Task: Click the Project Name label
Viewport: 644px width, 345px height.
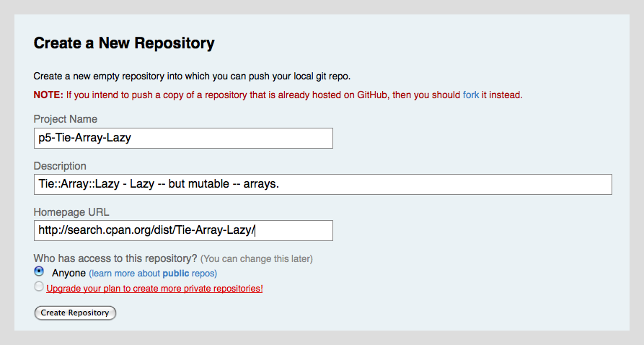Action: [66, 119]
